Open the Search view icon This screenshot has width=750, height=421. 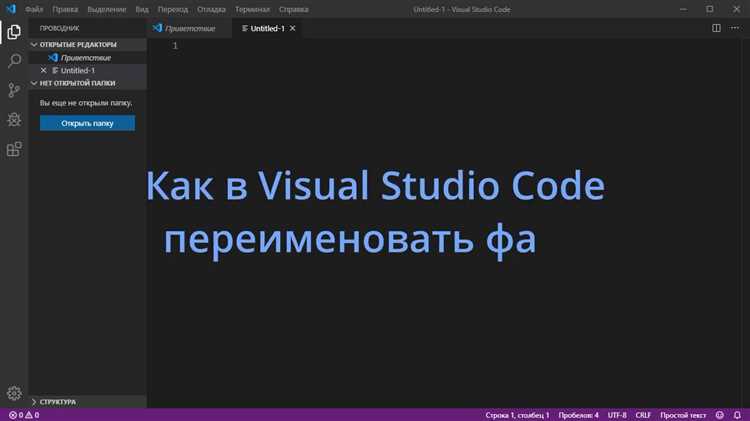tap(14, 61)
